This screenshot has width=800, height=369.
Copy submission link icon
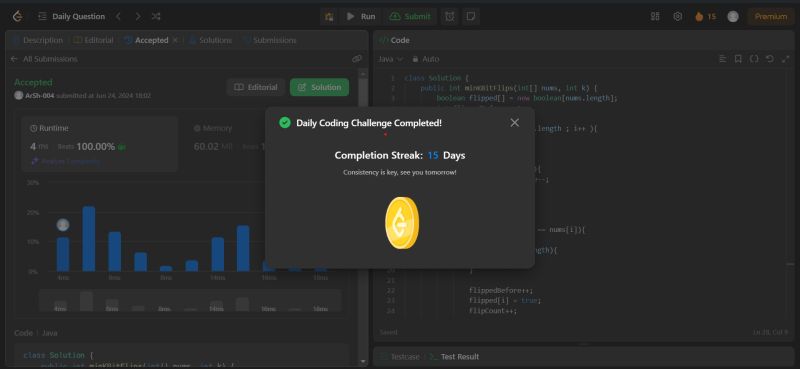tap(357, 59)
